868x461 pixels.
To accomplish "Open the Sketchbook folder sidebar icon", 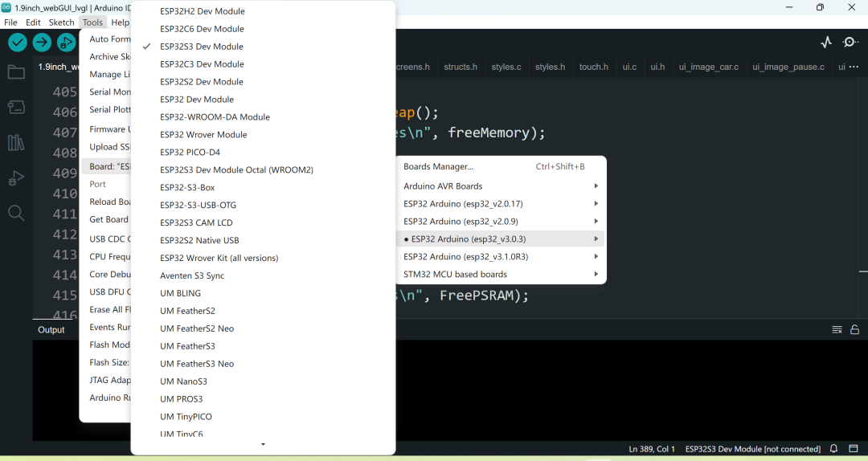I will click(x=16, y=72).
